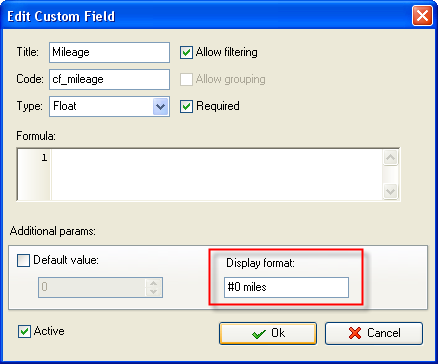Screen dimensions: 438x364
Task: Toggle the Allow filtering checkbox
Action: (186, 53)
